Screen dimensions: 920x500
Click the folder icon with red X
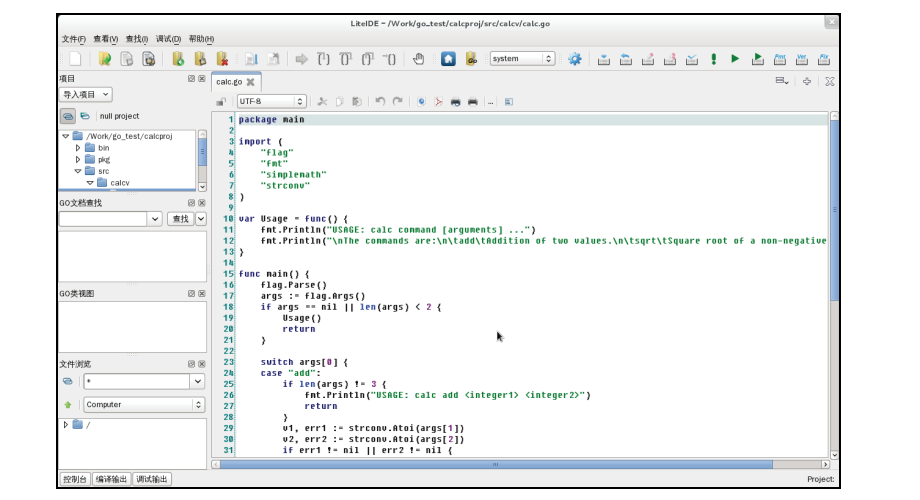[222, 59]
